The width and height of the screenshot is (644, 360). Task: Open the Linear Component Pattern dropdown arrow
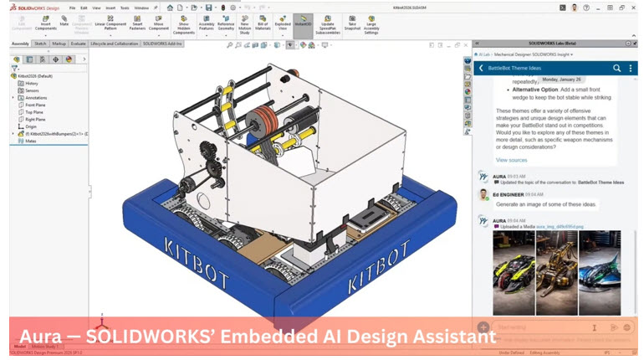tap(110, 34)
